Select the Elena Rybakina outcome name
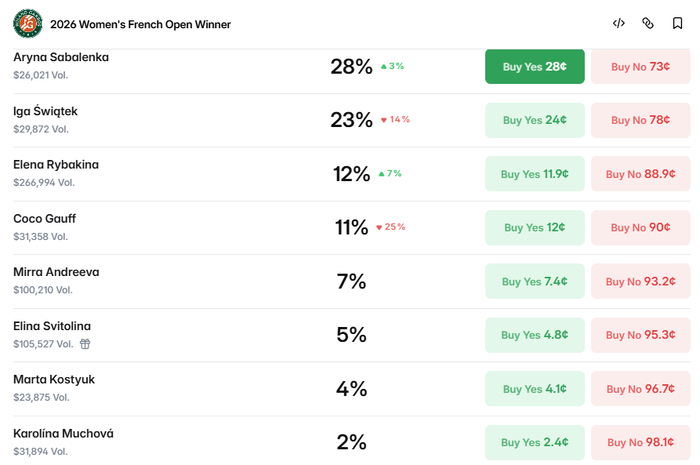700x465 pixels. (56, 165)
